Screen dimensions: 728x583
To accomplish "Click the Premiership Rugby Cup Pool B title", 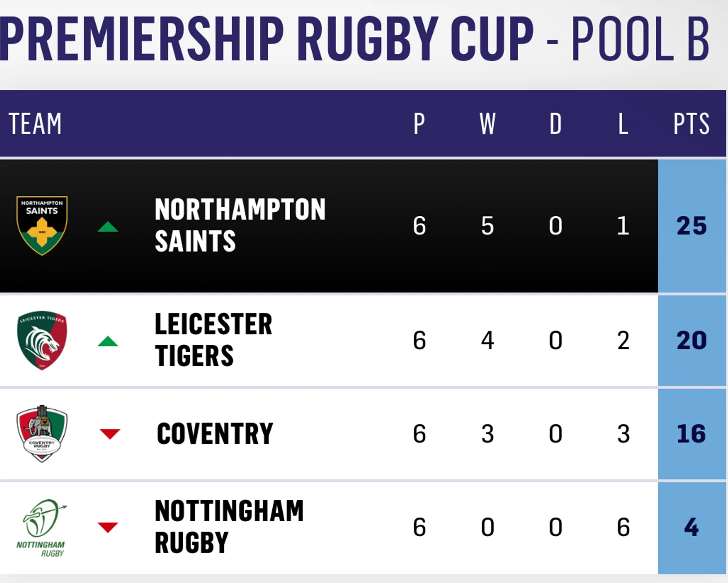I will pyautogui.click(x=355, y=39).
